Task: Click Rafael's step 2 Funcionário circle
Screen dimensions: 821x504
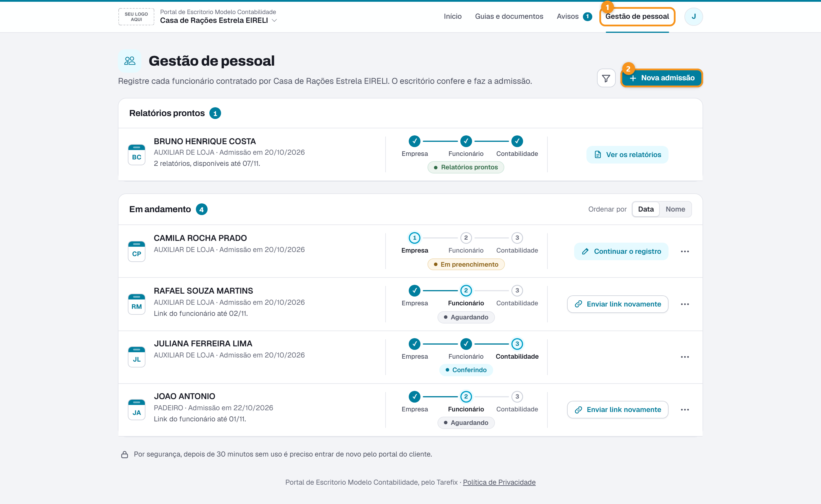Action: [466, 290]
